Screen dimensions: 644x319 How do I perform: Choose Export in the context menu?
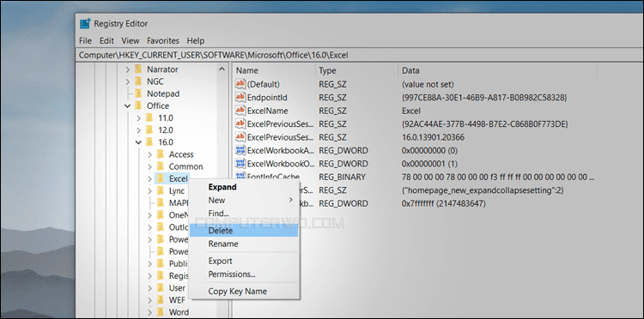(244, 261)
